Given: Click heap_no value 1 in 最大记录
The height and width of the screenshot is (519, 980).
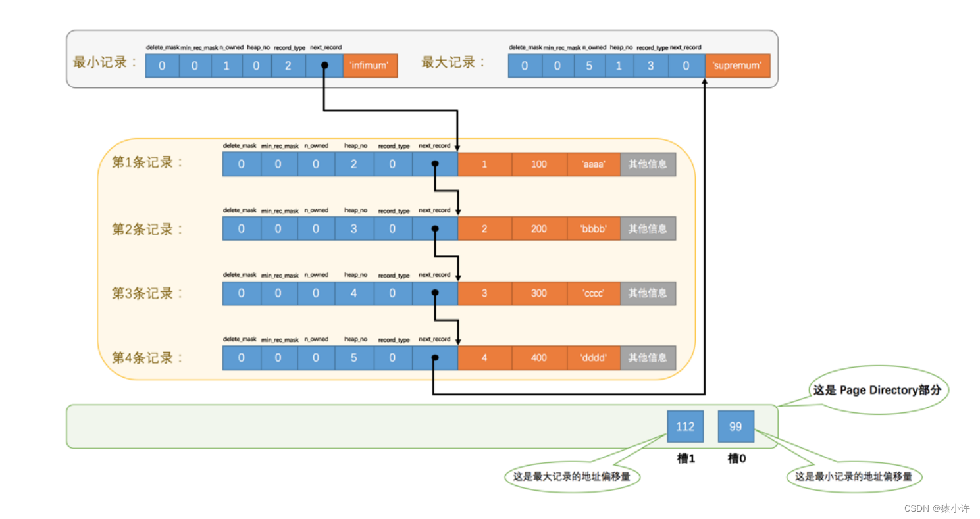Looking at the screenshot, I should [x=619, y=65].
